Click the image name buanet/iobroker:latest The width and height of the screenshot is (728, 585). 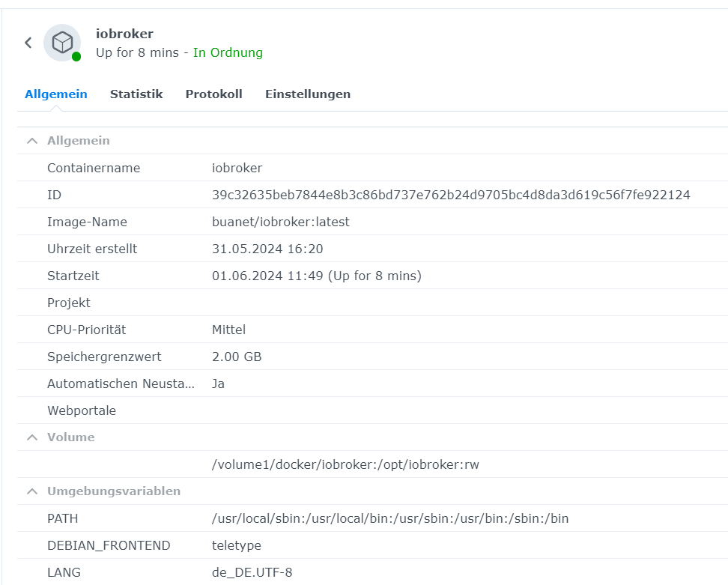(x=280, y=222)
